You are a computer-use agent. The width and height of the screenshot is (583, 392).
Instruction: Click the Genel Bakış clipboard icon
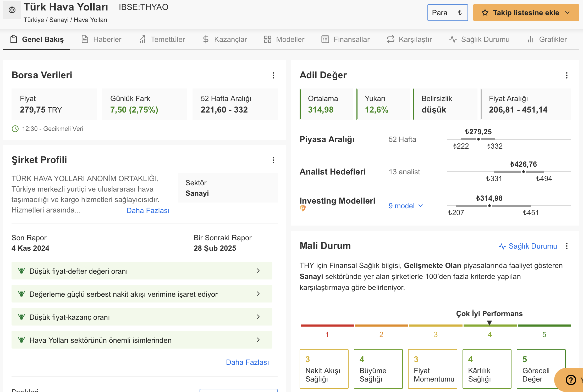click(14, 39)
